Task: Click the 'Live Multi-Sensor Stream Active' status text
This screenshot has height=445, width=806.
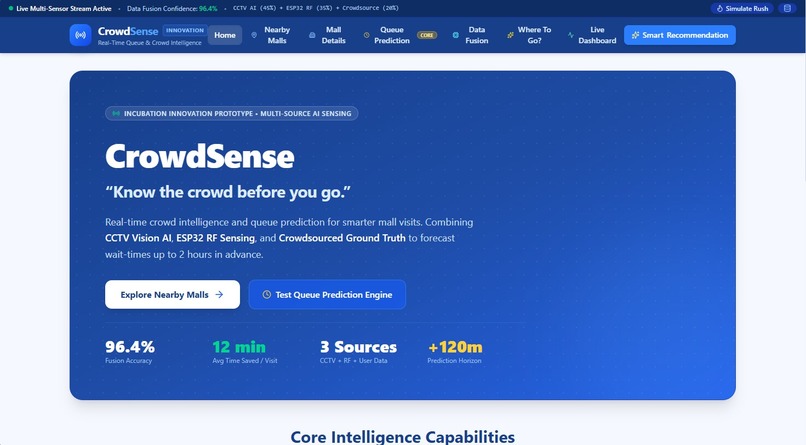Action: 64,8
